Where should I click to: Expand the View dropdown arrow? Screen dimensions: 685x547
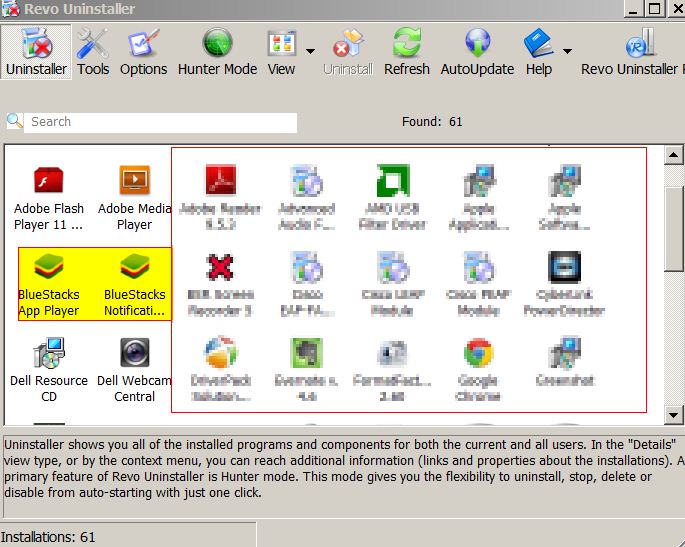click(310, 51)
